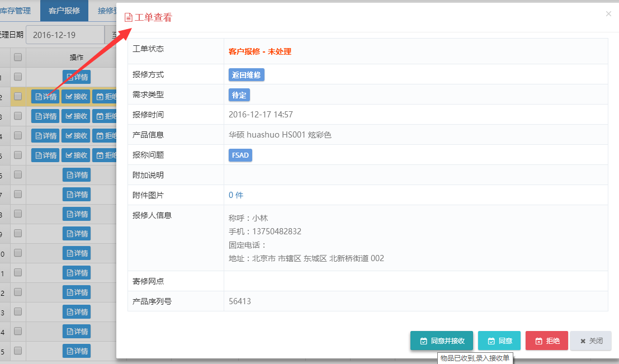
Task: Open 详情 for row 5
Action: pos(45,155)
